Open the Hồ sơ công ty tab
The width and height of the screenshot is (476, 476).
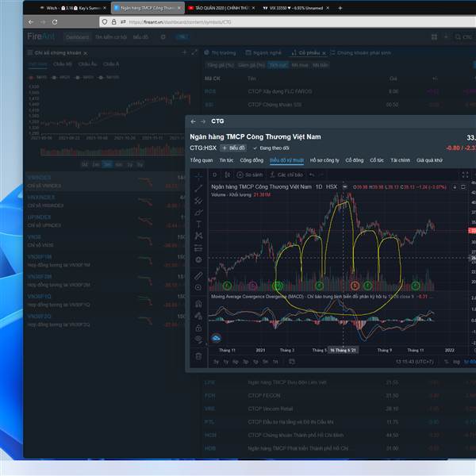[x=324, y=160]
